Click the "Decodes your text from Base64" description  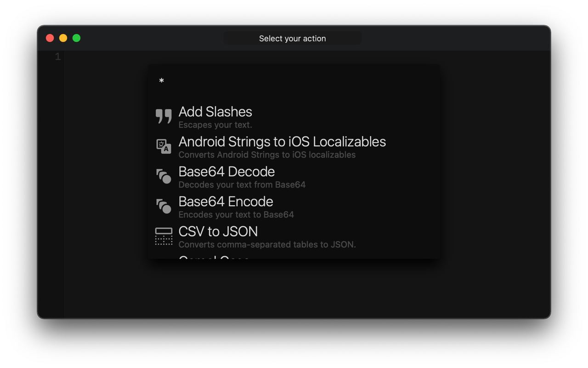click(242, 184)
